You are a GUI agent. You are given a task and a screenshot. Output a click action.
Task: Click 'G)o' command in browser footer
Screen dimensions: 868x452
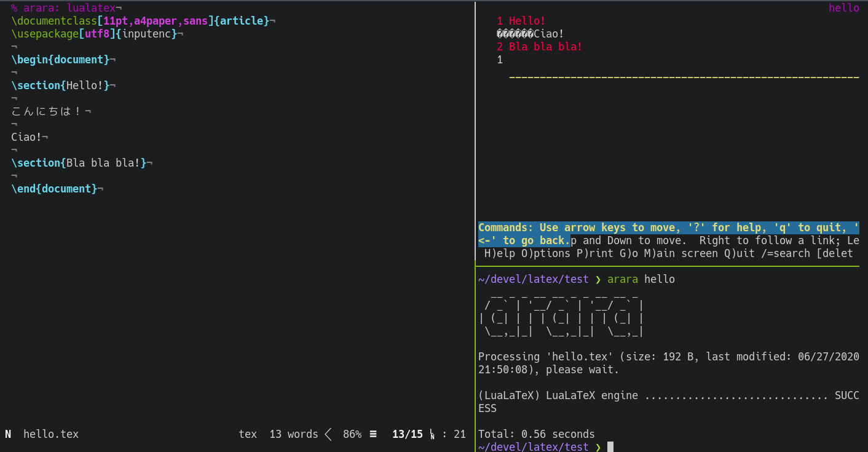tap(629, 253)
